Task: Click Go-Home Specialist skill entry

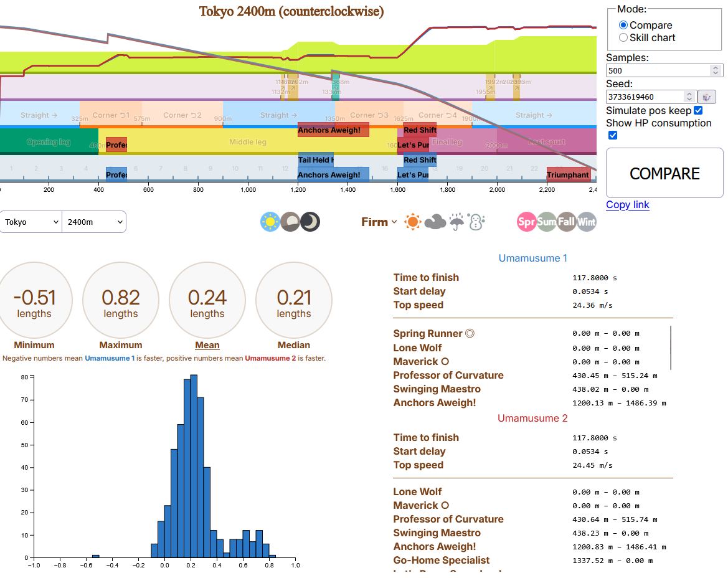Action: (x=441, y=561)
